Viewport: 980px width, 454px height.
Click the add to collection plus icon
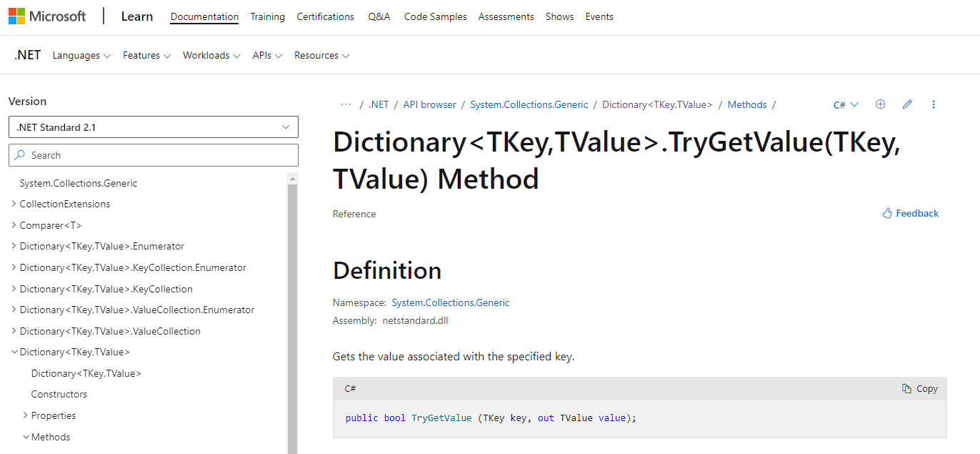pyautogui.click(x=881, y=104)
